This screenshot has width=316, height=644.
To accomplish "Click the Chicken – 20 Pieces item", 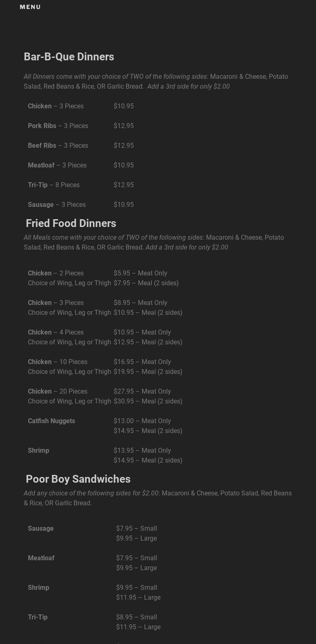I will coord(57,391).
